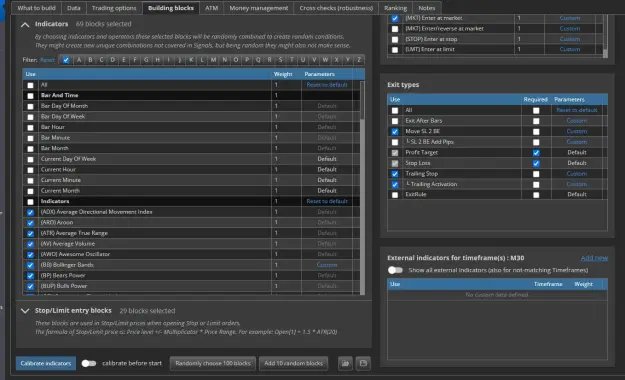Screen dimensions: 625x380
Task: Open Custom parameters for Bollinger Bands
Action: coord(327,265)
